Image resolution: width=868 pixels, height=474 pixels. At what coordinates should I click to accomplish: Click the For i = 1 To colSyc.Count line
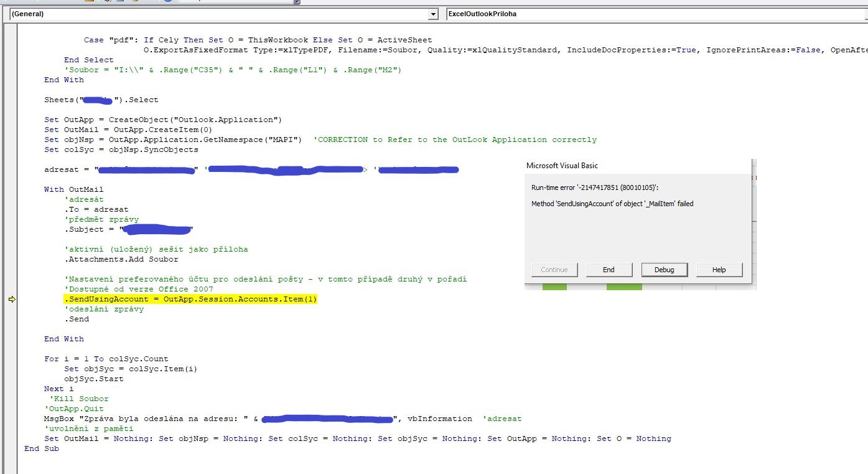[x=106, y=359]
